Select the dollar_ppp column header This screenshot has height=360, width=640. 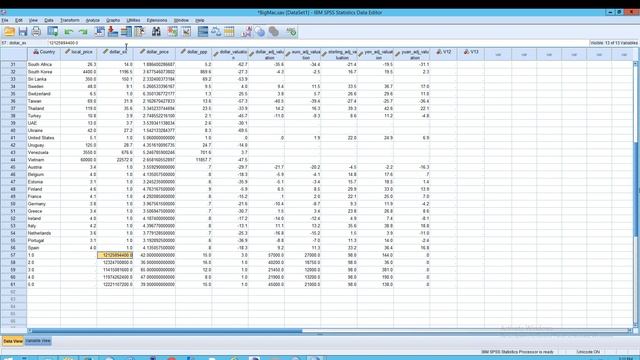pos(194,54)
